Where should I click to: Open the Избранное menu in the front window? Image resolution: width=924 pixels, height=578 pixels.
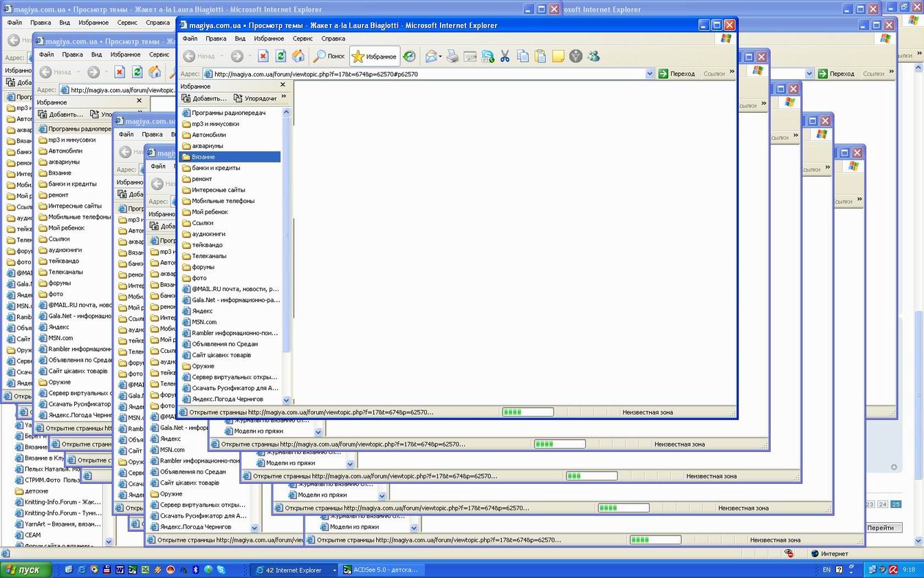pyautogui.click(x=269, y=39)
